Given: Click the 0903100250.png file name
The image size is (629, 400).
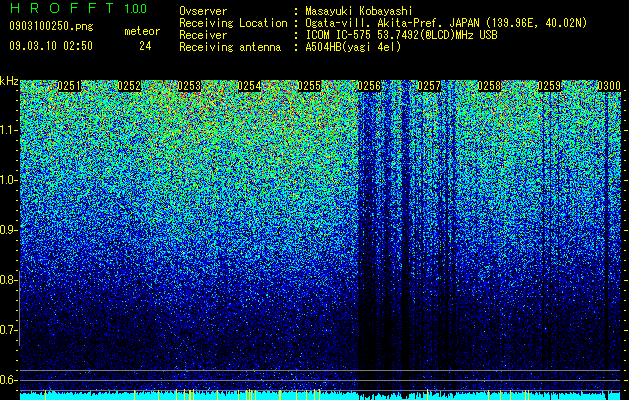Looking at the screenshot, I should click(x=51, y=26).
